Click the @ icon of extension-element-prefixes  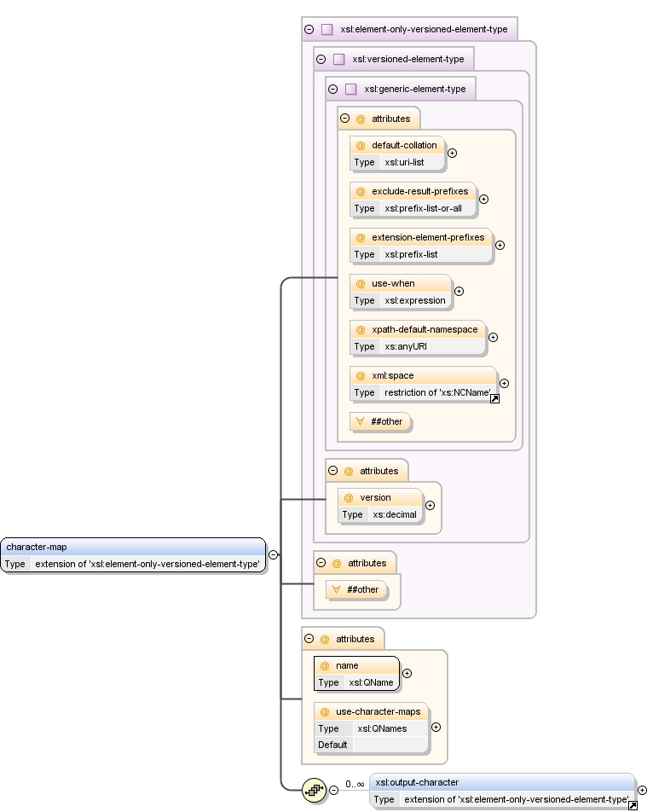point(361,238)
